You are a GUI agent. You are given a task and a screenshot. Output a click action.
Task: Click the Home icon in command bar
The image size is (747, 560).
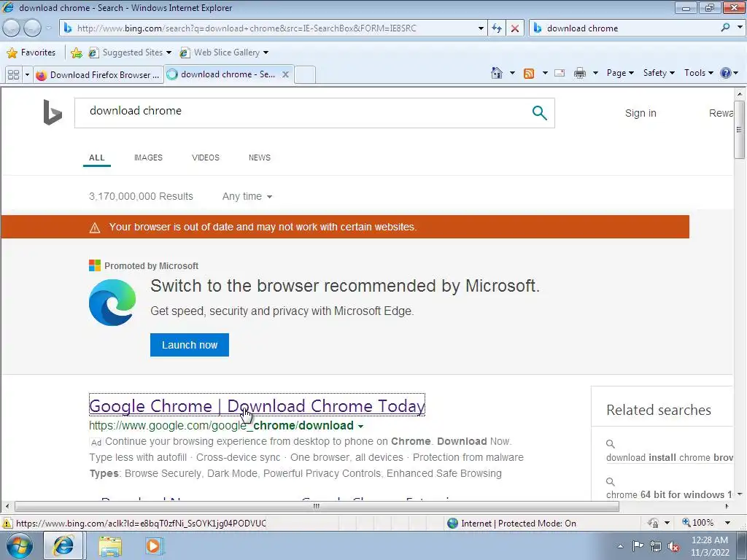[496, 73]
